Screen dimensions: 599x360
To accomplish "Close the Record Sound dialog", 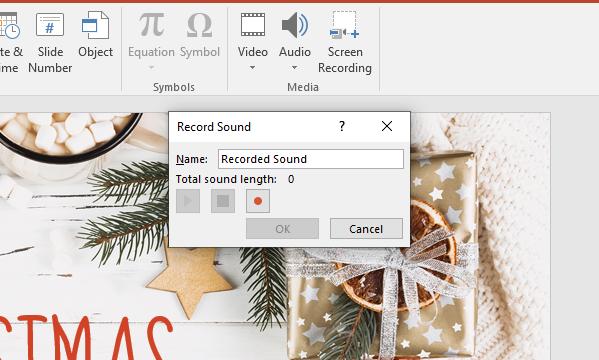I will (387, 126).
